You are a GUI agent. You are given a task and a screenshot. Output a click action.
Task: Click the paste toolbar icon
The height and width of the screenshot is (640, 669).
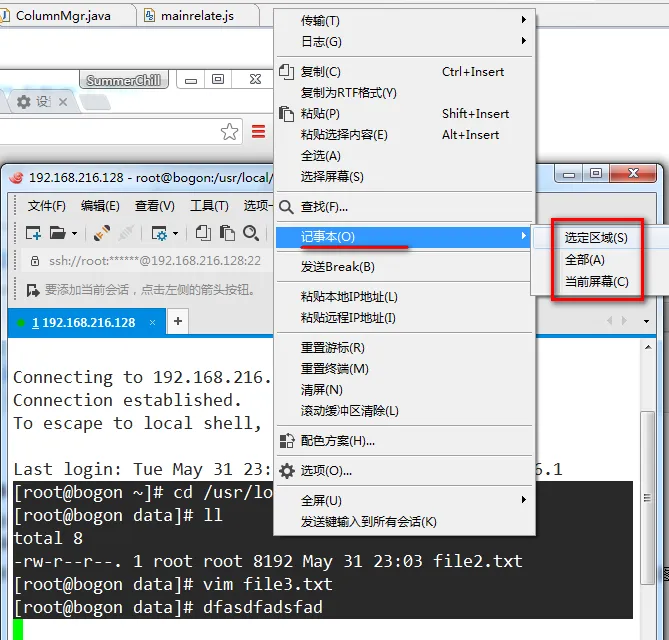227,233
